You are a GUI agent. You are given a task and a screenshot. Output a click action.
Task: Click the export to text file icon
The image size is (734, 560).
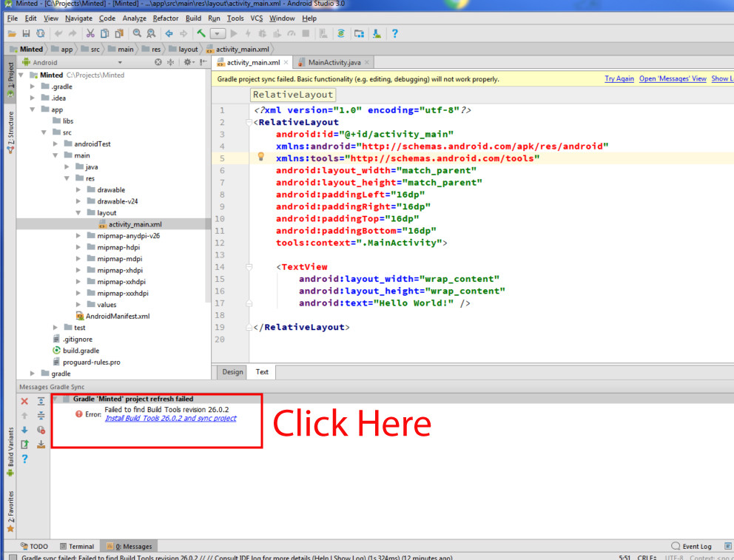click(24, 444)
